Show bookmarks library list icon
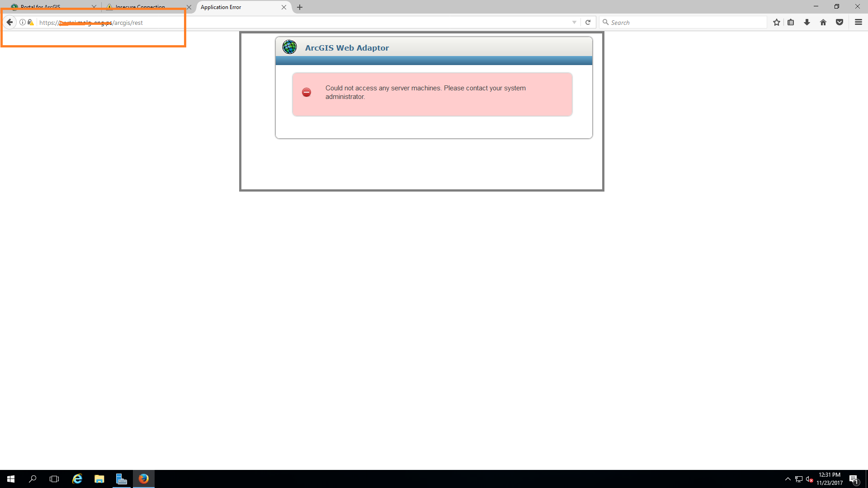Image resolution: width=868 pixels, height=488 pixels. pyautogui.click(x=791, y=22)
